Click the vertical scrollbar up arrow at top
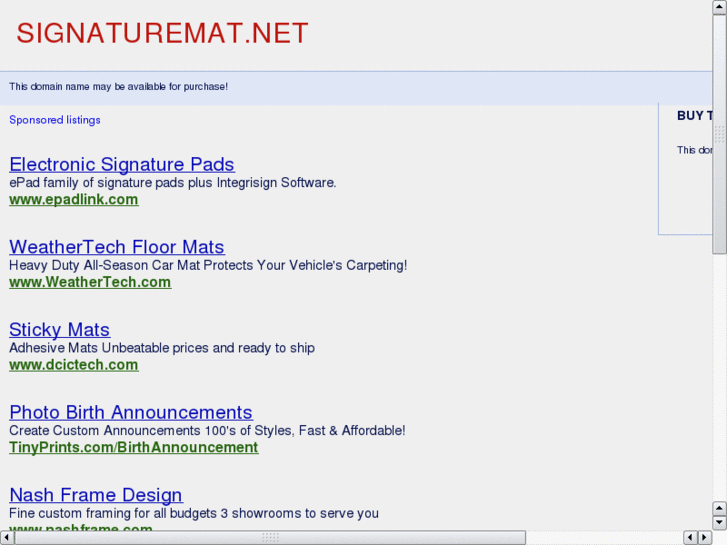The height and width of the screenshot is (545, 727). click(719, 6)
